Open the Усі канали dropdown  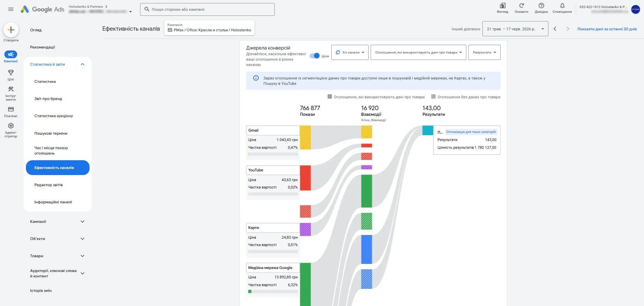click(350, 53)
